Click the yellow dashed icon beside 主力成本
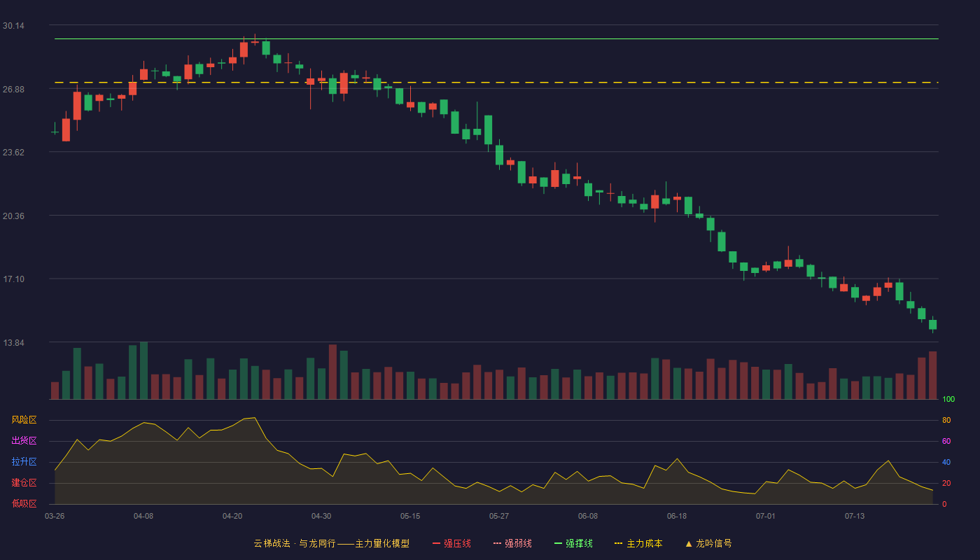Screen dimensions: 980x560 [x=618, y=543]
